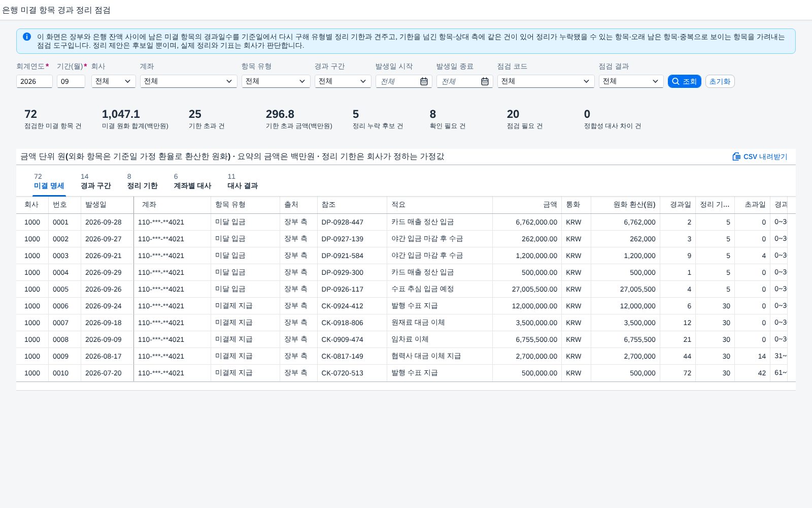
Task: Switch to the 경과 구간 tab
Action: [95, 181]
